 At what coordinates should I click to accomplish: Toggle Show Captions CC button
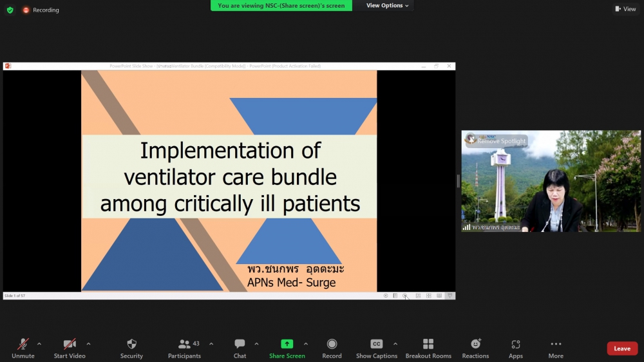pyautogui.click(x=377, y=348)
